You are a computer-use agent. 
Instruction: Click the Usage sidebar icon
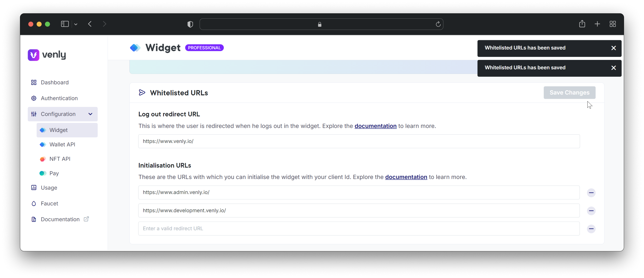click(x=34, y=188)
